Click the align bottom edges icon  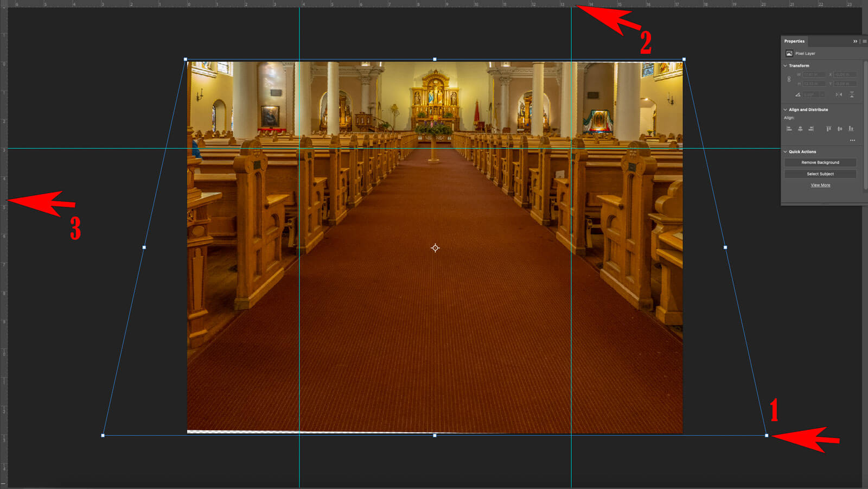pos(851,129)
